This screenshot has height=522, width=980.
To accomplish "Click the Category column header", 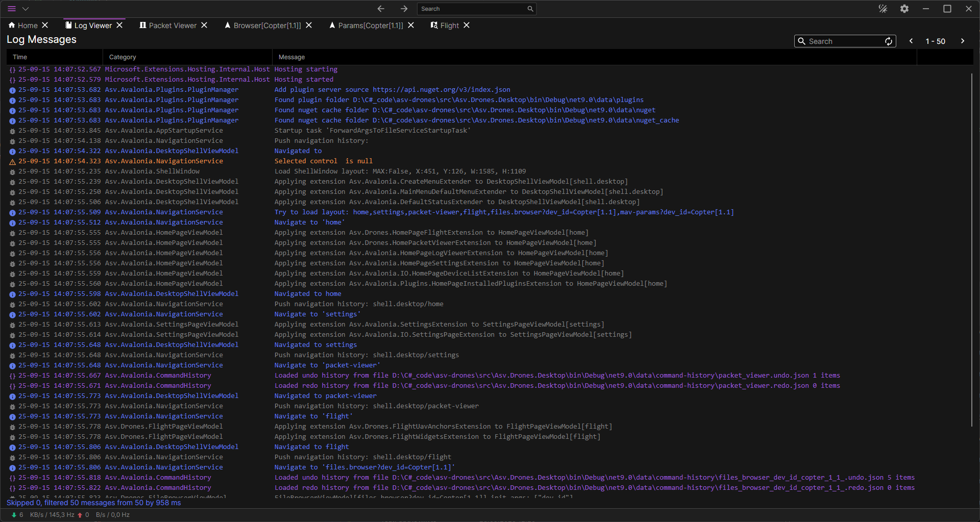I will click(x=122, y=57).
